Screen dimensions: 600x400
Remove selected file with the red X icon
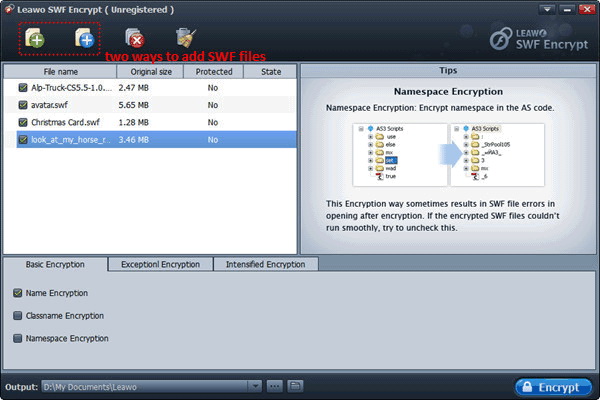tap(135, 38)
